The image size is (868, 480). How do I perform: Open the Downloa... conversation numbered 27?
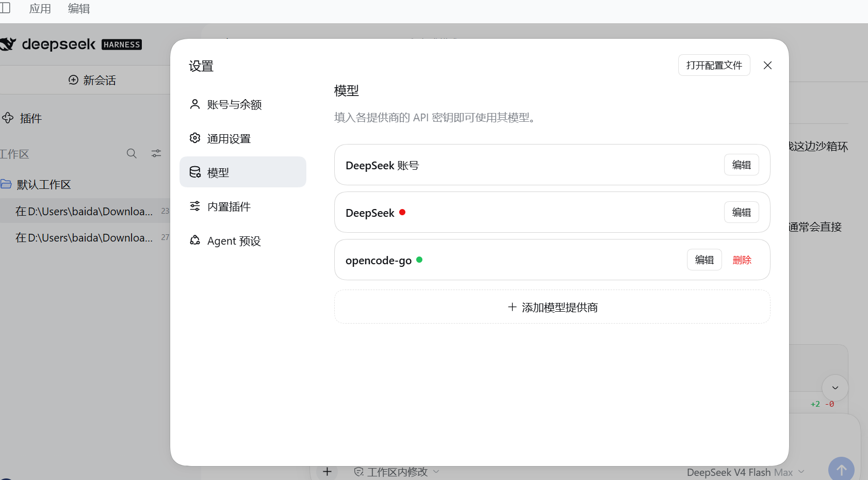point(85,237)
